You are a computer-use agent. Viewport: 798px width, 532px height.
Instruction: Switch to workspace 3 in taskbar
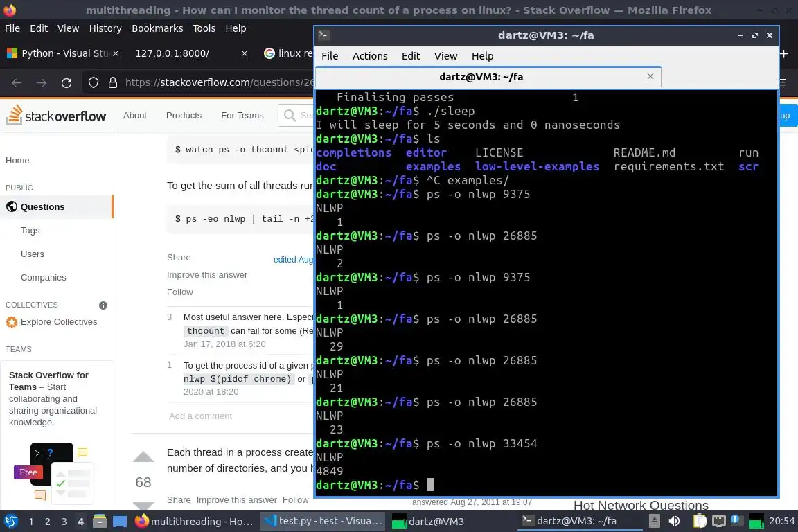(64, 522)
